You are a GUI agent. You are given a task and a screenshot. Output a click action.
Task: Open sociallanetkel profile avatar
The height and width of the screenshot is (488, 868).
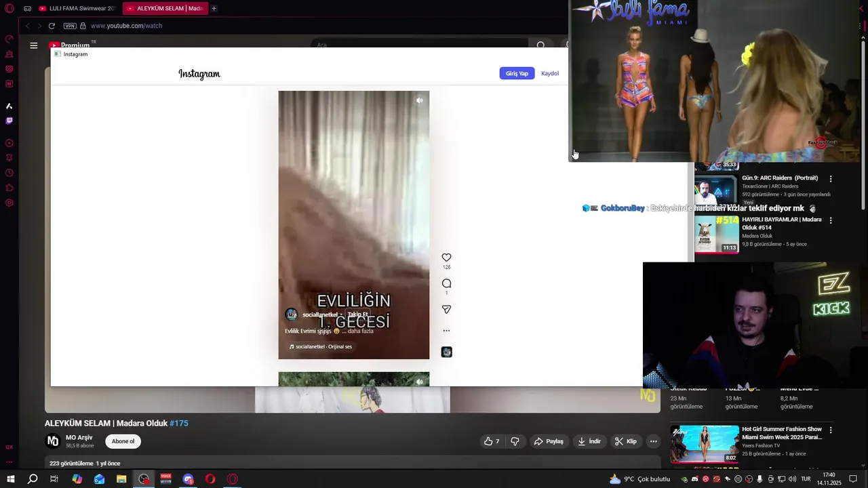pos(291,314)
